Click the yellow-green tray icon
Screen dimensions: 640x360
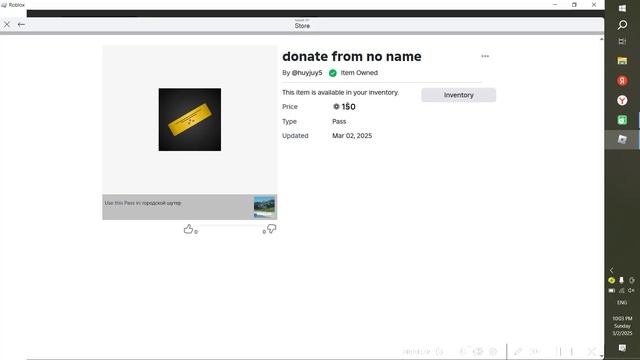click(x=611, y=280)
